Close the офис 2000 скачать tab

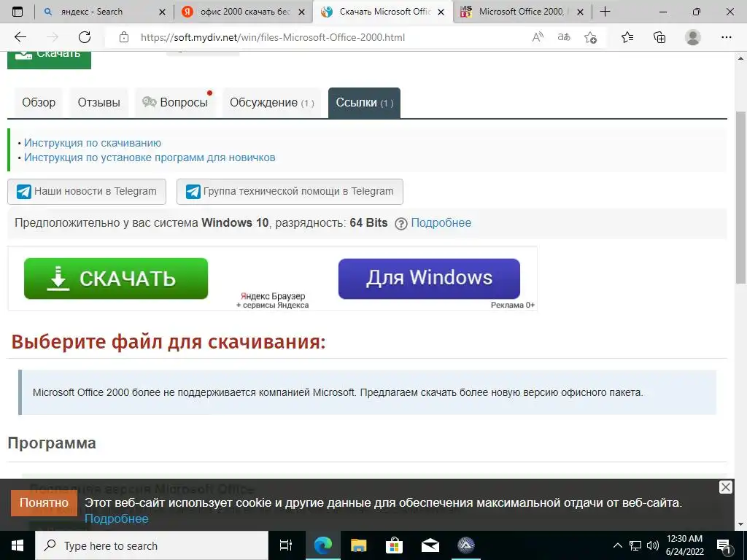[x=301, y=12]
